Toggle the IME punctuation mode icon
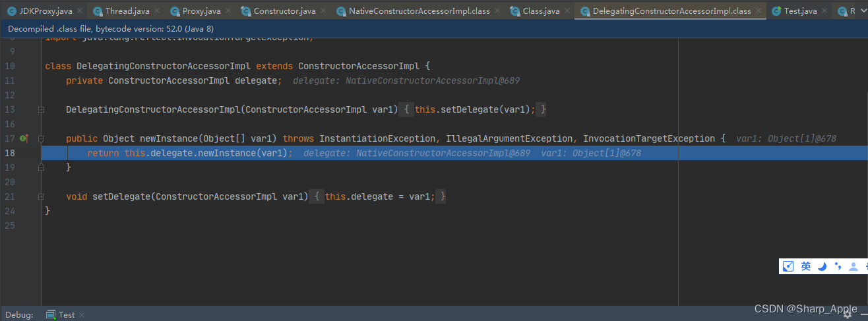 tap(838, 266)
